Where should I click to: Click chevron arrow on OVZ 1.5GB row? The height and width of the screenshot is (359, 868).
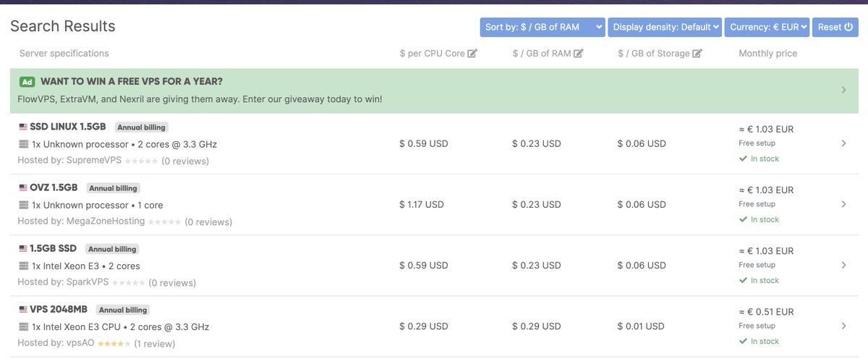(843, 204)
